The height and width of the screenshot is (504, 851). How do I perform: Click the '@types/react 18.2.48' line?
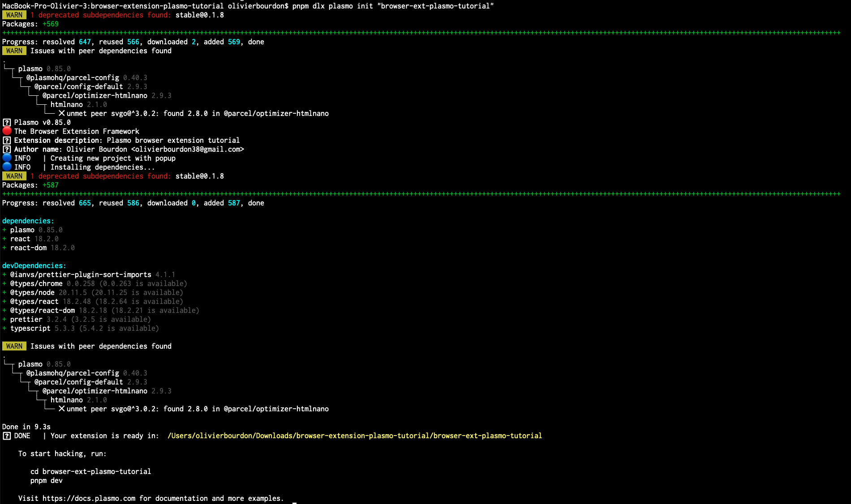[93, 301]
